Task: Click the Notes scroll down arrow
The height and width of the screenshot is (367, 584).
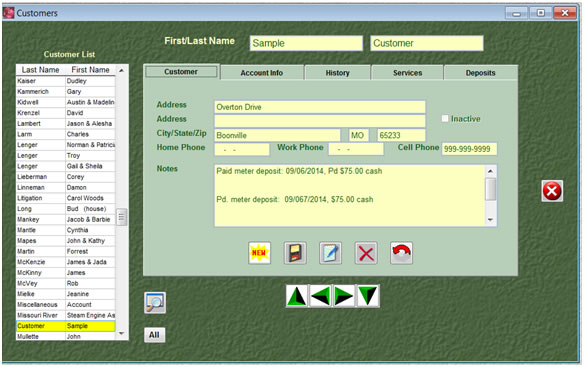Action: (x=491, y=220)
